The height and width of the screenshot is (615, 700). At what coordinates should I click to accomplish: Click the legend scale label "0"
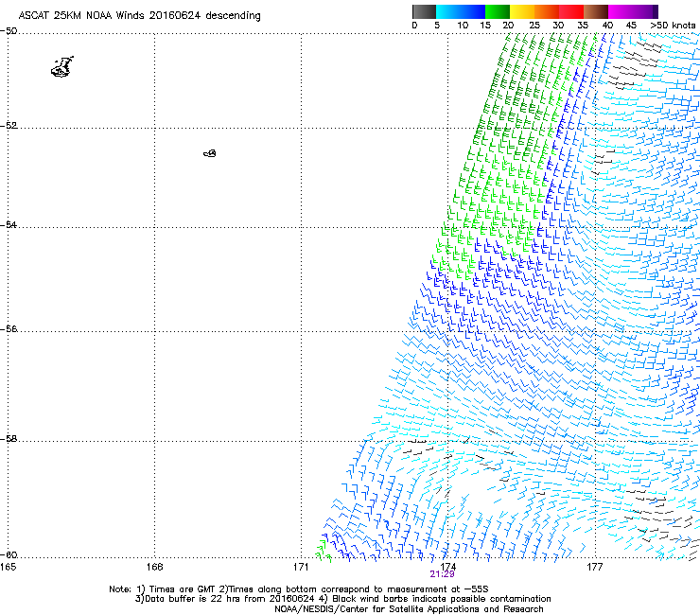click(414, 26)
